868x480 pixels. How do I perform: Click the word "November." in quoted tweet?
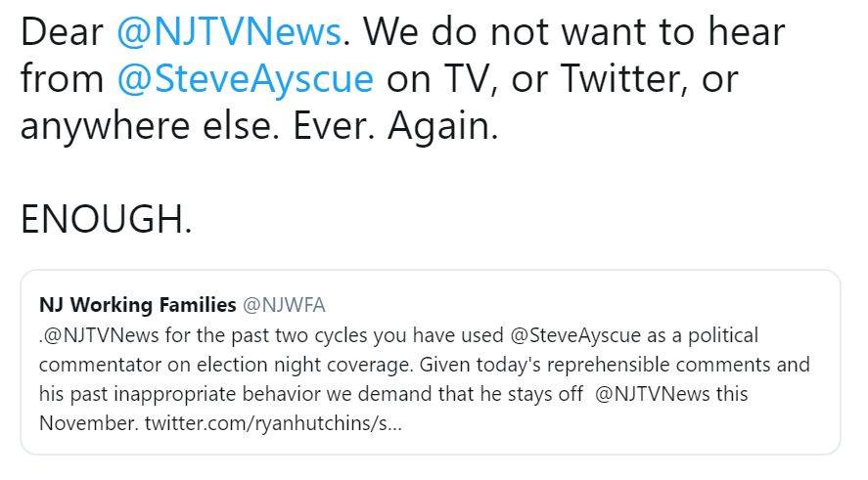[x=88, y=424]
